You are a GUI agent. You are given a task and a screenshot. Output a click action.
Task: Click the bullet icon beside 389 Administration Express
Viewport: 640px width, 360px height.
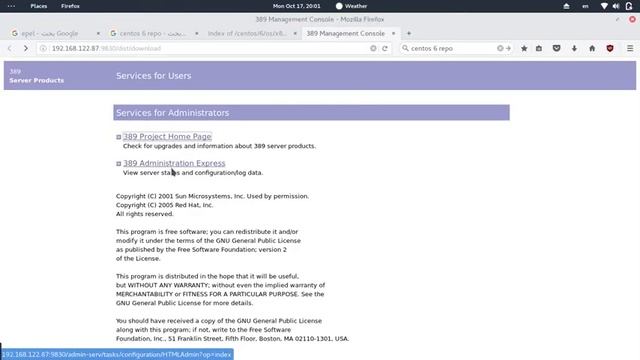(119, 164)
